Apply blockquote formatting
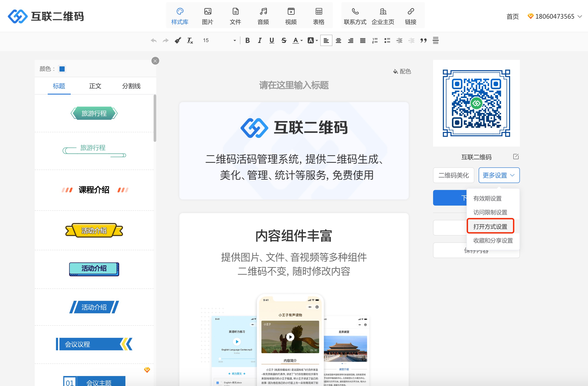This screenshot has height=386, width=588. (424, 41)
